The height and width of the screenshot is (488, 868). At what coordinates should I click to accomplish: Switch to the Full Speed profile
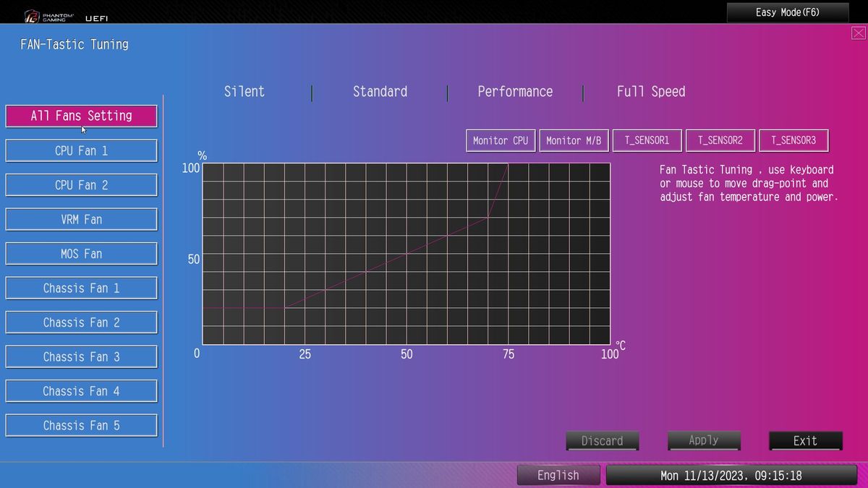pyautogui.click(x=651, y=92)
